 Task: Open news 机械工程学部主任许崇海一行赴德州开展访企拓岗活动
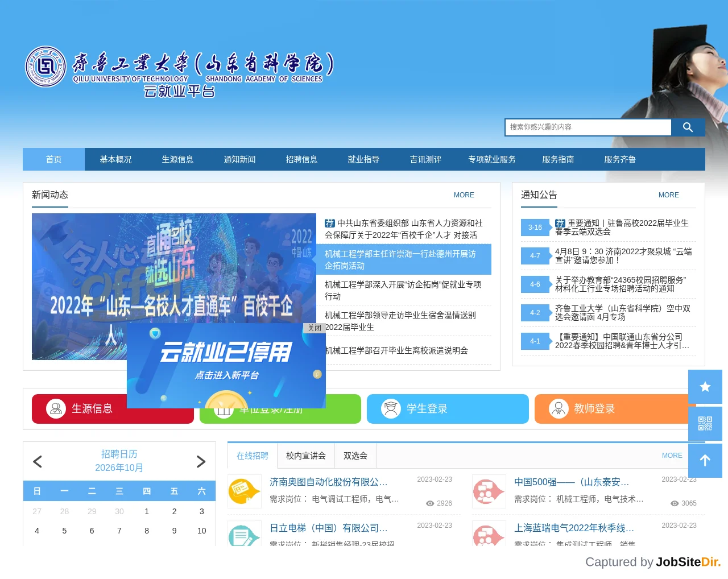[405, 260]
